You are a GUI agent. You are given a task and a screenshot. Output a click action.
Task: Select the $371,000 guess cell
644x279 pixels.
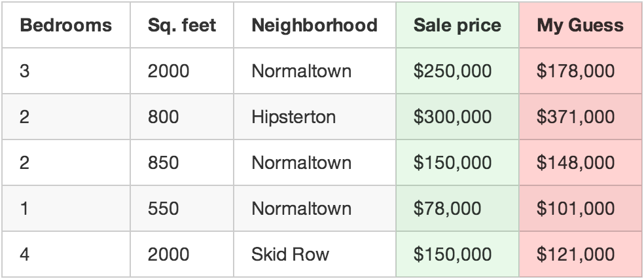[575, 117]
